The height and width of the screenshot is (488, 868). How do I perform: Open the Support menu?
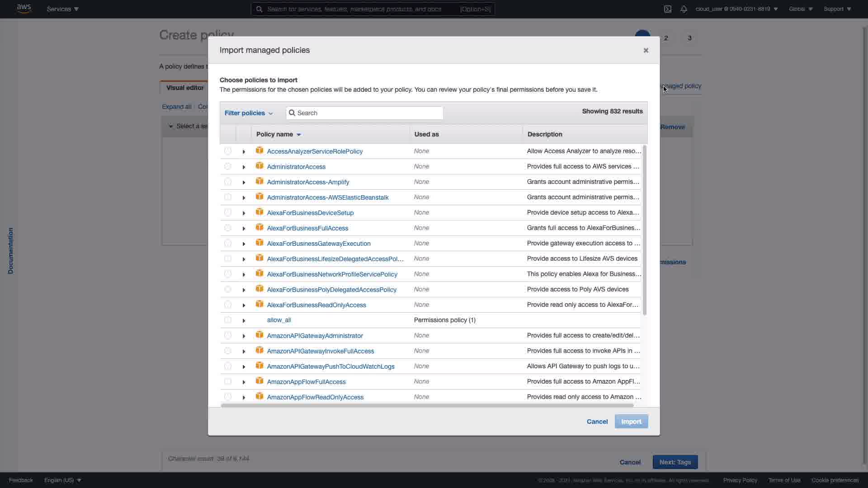837,9
